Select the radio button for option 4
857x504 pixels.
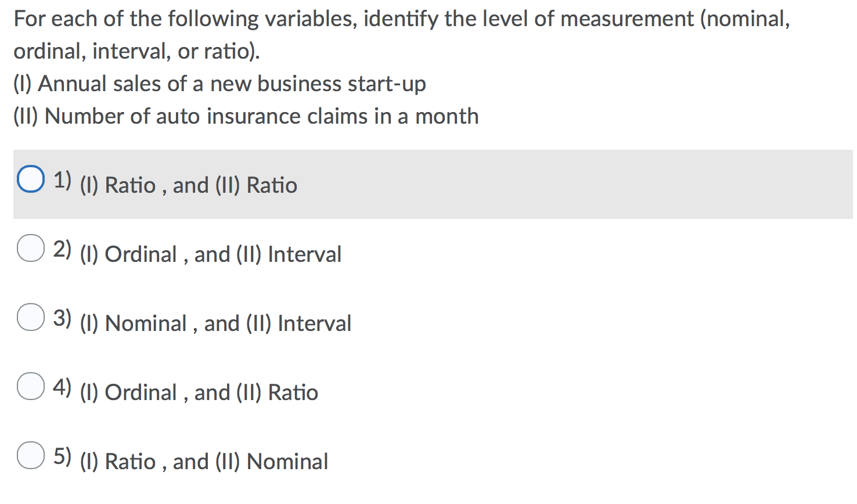(x=30, y=386)
